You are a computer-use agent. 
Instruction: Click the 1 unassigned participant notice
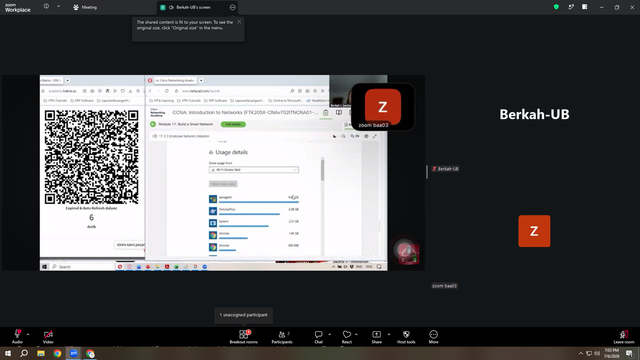244,315
